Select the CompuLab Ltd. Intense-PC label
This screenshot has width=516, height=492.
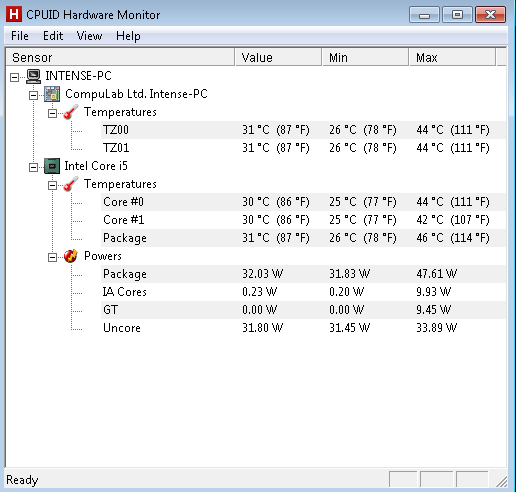(136, 94)
